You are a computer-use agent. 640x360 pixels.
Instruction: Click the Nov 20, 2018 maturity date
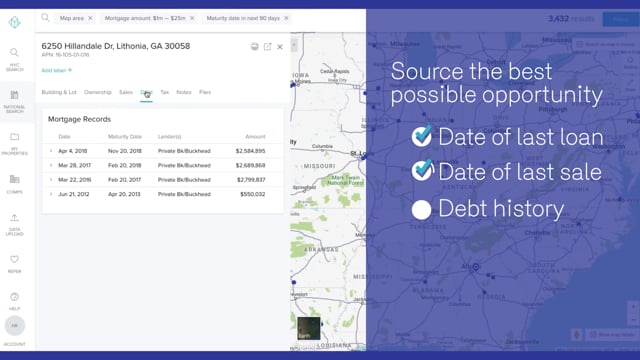click(124, 151)
